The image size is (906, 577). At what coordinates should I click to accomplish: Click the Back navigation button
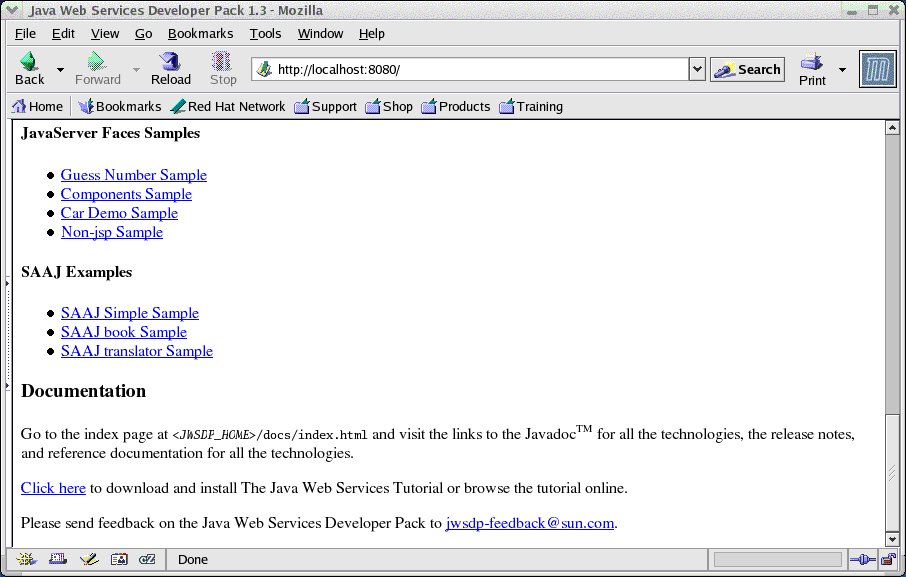(29, 69)
